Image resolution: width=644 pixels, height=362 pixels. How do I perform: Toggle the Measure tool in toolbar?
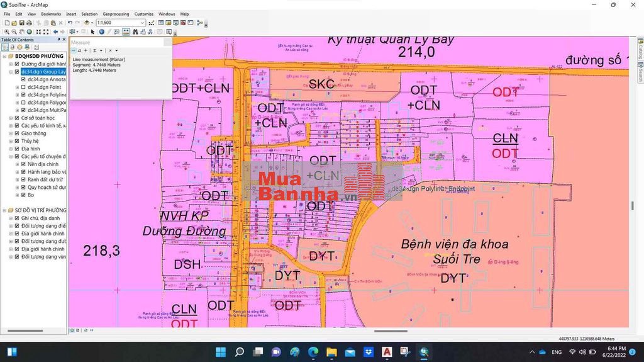click(126, 31)
